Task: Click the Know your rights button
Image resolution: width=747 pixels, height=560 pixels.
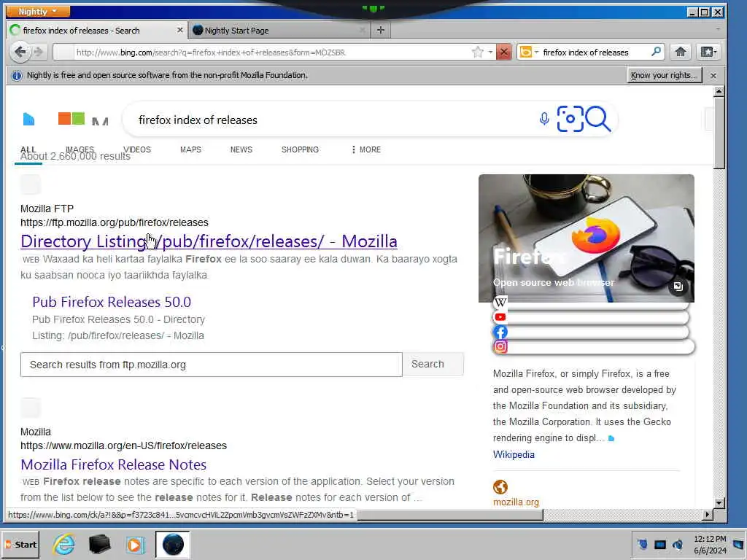Action: click(x=664, y=75)
